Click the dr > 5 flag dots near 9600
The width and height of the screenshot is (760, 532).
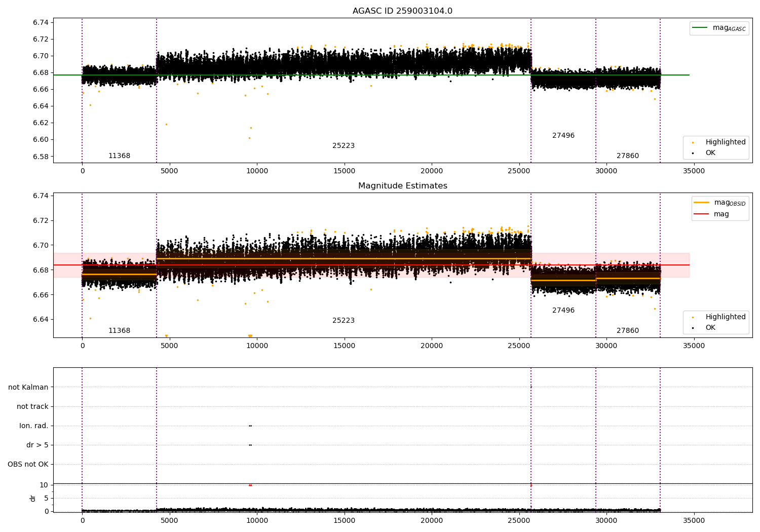tap(250, 445)
